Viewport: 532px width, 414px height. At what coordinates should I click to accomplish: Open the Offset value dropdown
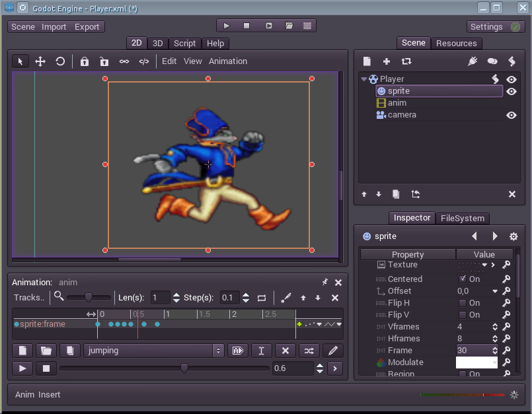tap(495, 291)
